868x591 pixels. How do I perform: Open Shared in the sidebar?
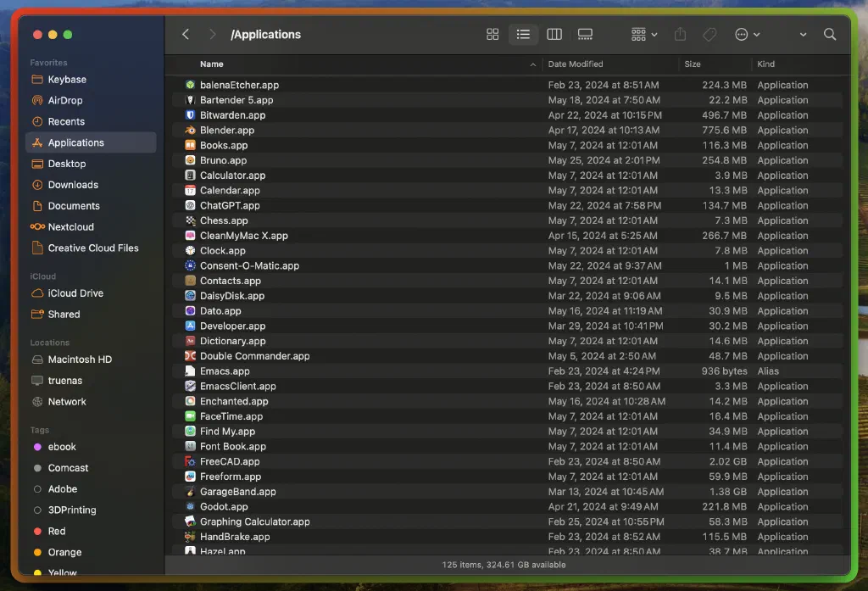point(91,314)
